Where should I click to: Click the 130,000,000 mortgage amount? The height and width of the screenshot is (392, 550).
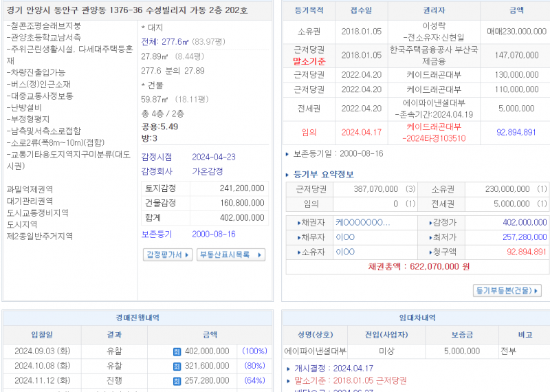(516, 75)
